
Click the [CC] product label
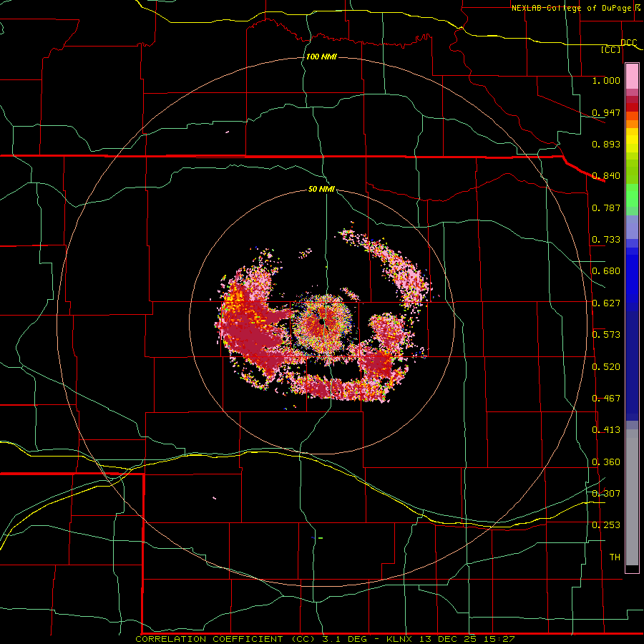[611, 49]
